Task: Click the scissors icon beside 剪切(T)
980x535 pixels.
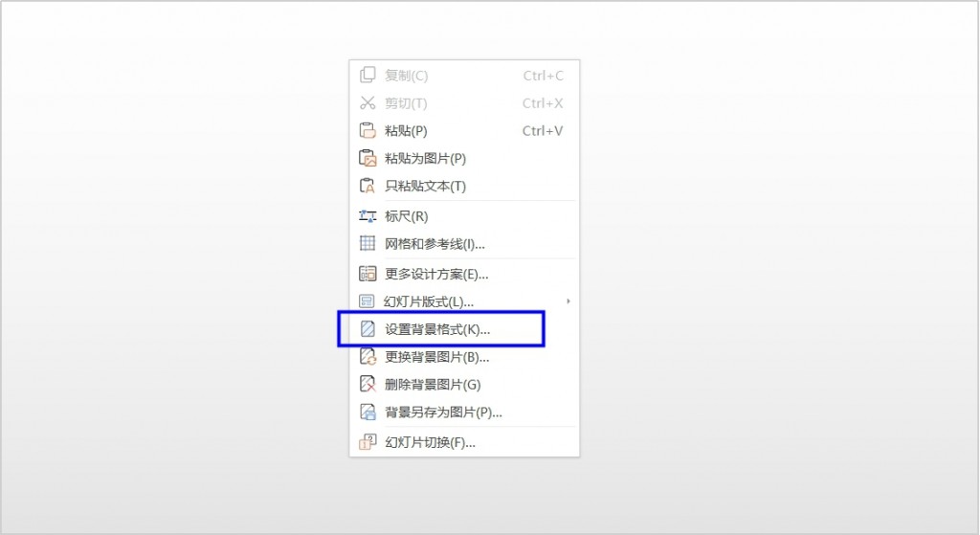Action: 367,102
